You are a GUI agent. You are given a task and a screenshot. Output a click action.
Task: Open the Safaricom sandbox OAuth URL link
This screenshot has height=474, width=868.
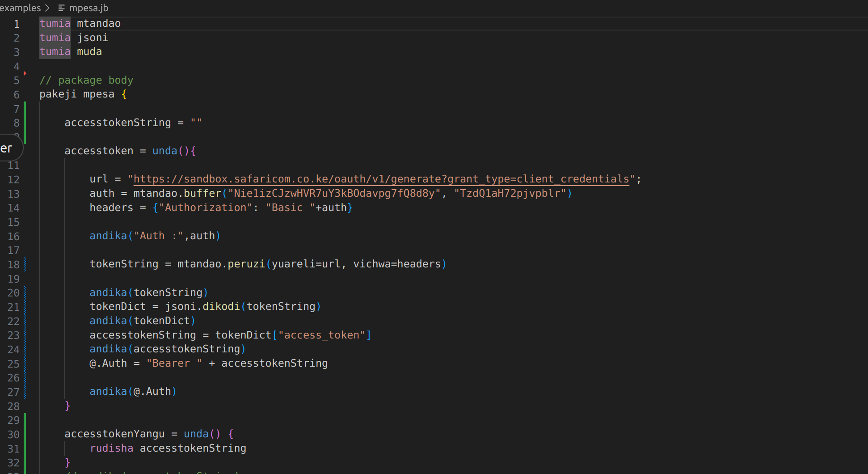click(381, 179)
